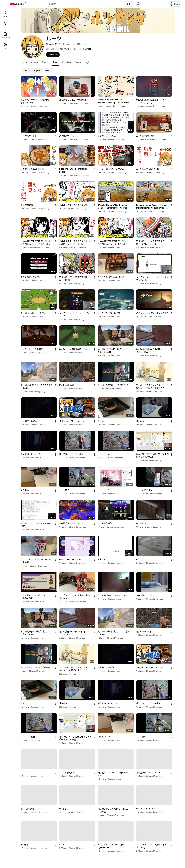Open the WOLVERINE 1:11:04 video thumbnail

point(116,372)
